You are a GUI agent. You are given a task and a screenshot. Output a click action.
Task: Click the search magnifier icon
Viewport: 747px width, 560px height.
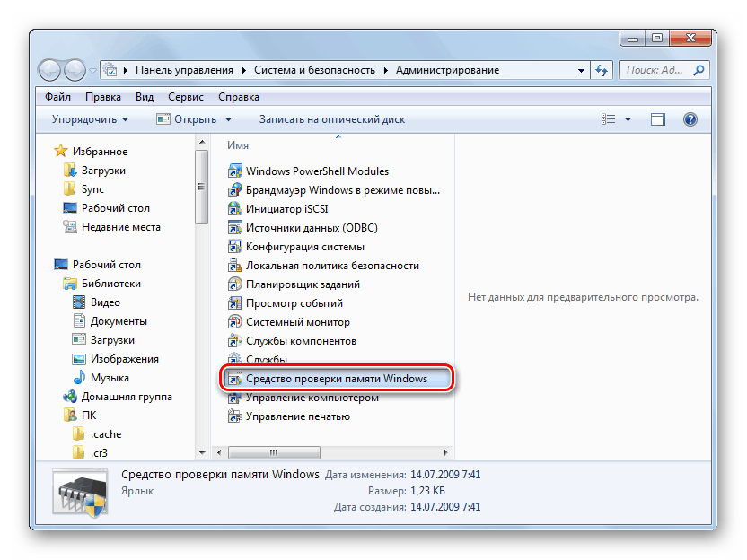pyautogui.click(x=699, y=71)
